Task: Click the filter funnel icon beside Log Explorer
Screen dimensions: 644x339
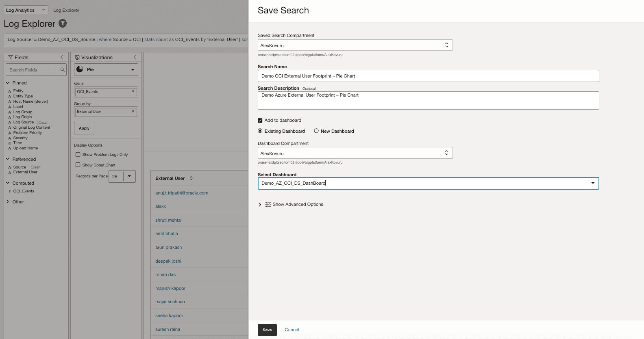Action: (63, 23)
